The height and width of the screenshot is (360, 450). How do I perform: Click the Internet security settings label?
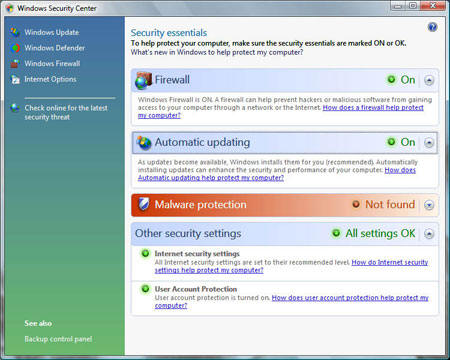[x=197, y=254]
